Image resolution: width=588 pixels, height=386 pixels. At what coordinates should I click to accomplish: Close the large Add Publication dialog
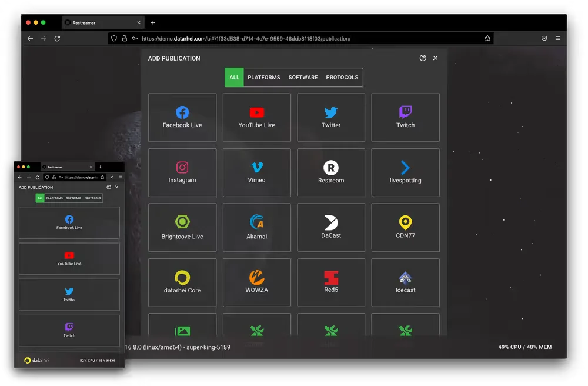pyautogui.click(x=435, y=58)
